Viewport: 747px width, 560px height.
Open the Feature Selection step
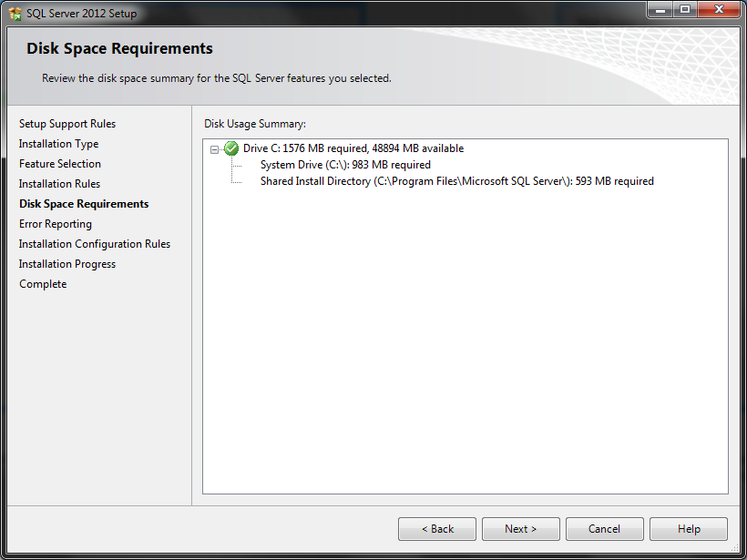60,163
